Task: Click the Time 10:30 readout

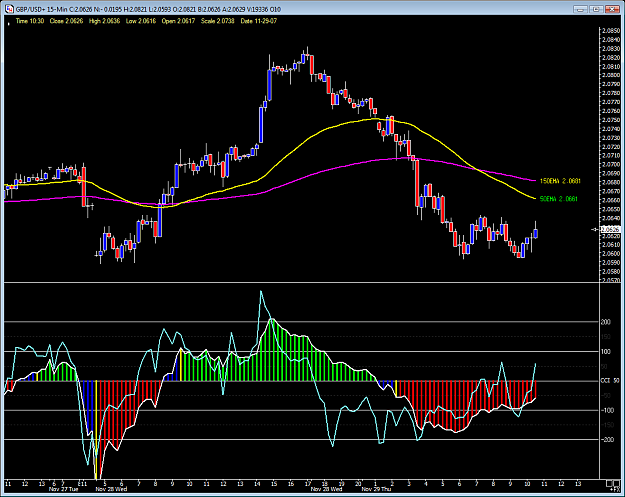Action: pos(30,21)
